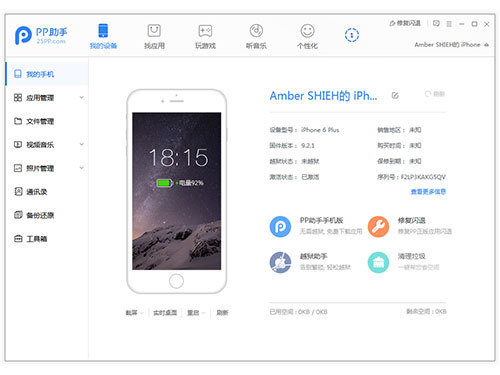Click the 已用空间 storage text
500x375 pixels.
pos(299,312)
